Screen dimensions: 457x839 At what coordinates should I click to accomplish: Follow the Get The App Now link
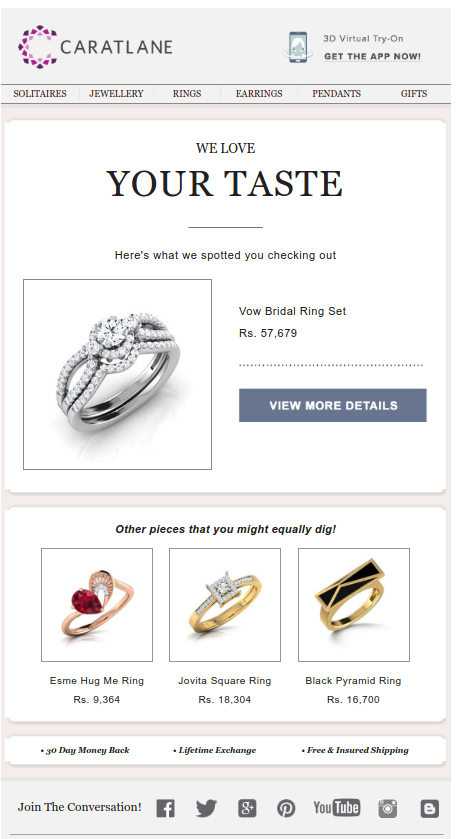coord(372,56)
